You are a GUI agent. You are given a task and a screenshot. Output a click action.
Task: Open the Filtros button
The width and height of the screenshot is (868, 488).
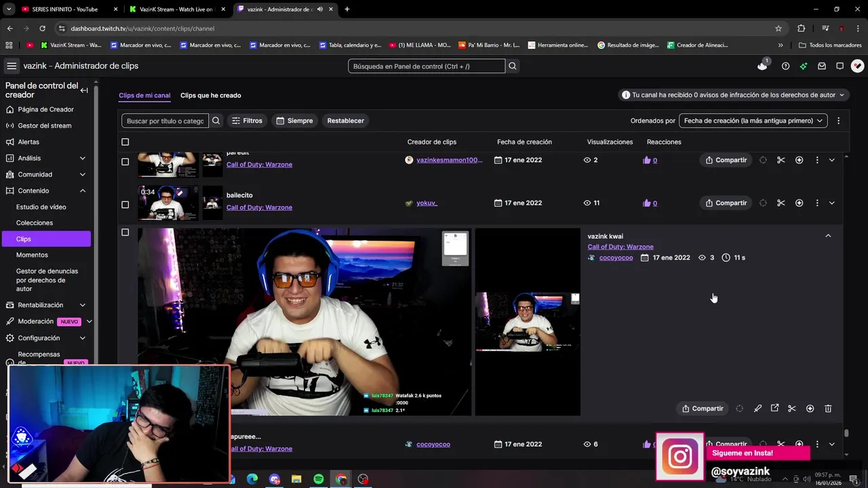tap(247, 121)
